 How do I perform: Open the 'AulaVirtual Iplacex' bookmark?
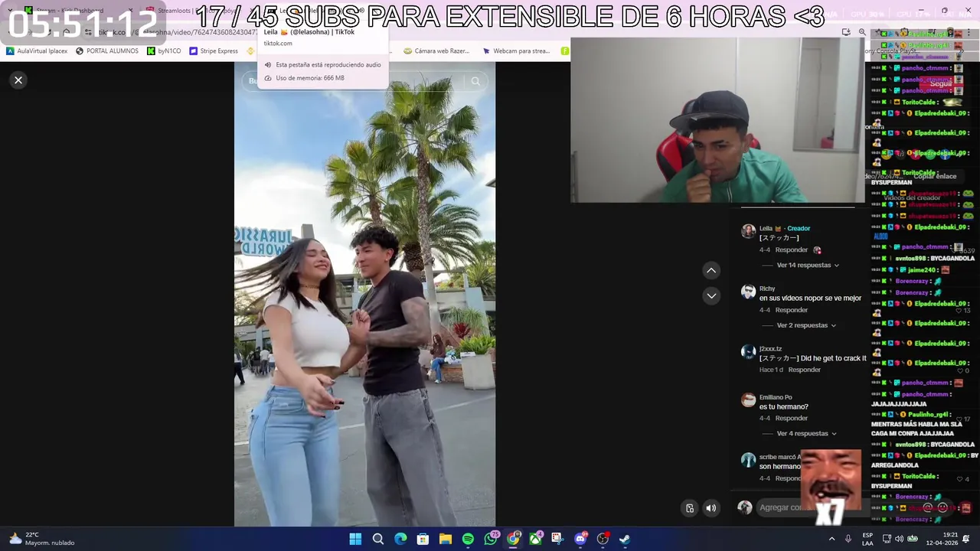click(37, 51)
